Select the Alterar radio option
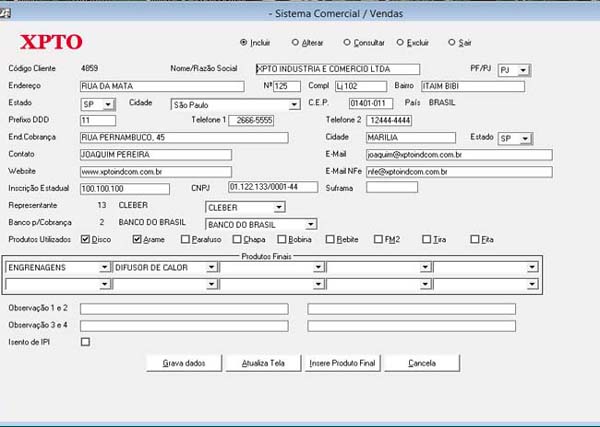 pos(295,43)
